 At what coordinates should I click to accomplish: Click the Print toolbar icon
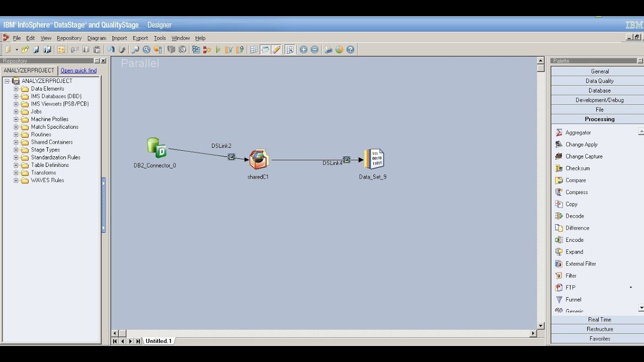pyautogui.click(x=328, y=50)
